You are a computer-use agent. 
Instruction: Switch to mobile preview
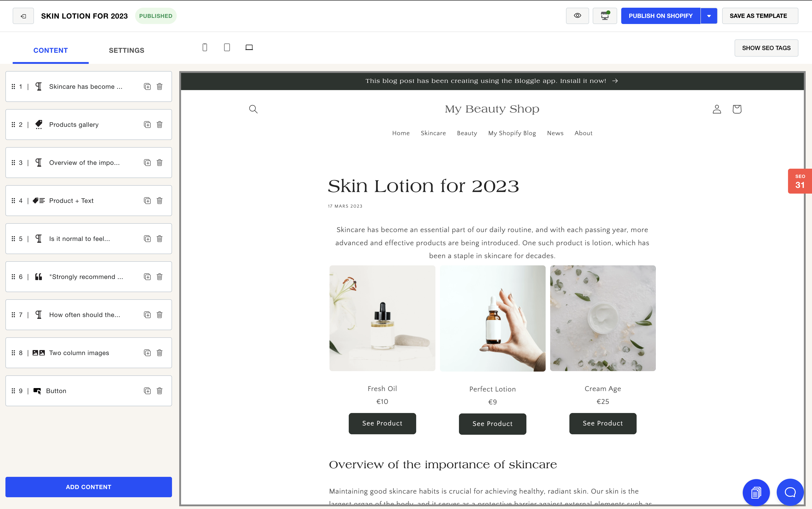205,47
